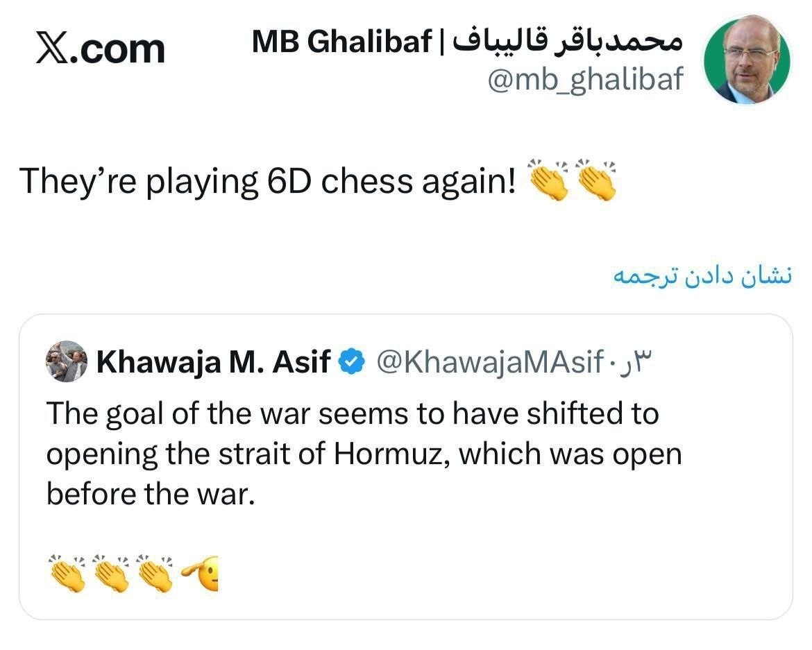The width and height of the screenshot is (812, 650).
Task: Click the raised-eyebrow emoji in the quoted tweet
Action: click(203, 574)
